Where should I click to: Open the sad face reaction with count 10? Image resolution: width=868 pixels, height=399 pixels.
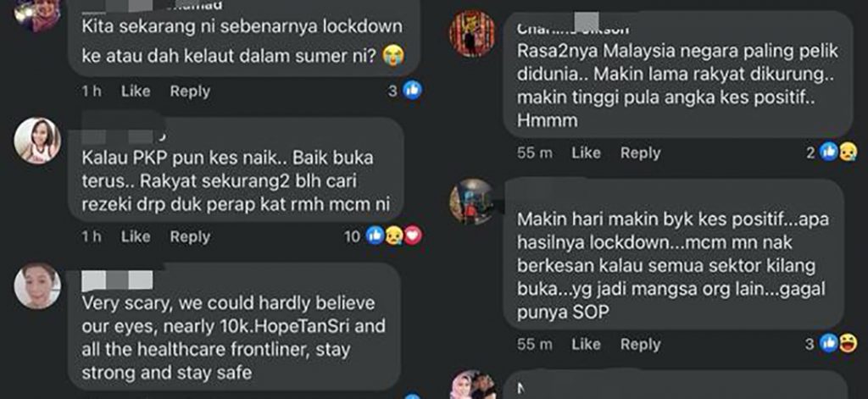(x=393, y=236)
